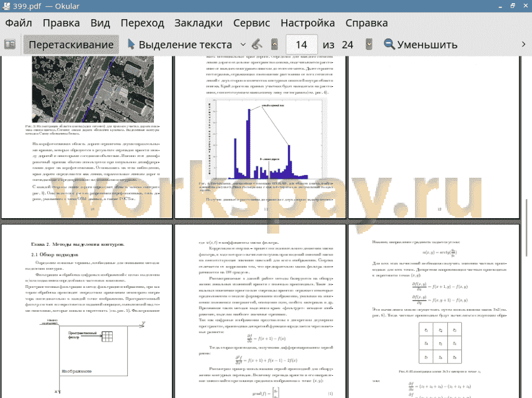The height and width of the screenshot is (398, 532).
Task: Go to the previous page with arrow icon
Action: point(275,45)
